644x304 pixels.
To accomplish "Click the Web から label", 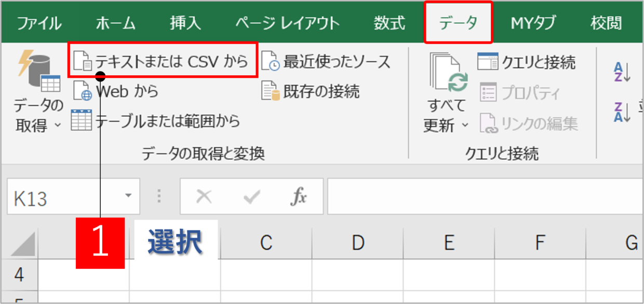I will tap(127, 92).
